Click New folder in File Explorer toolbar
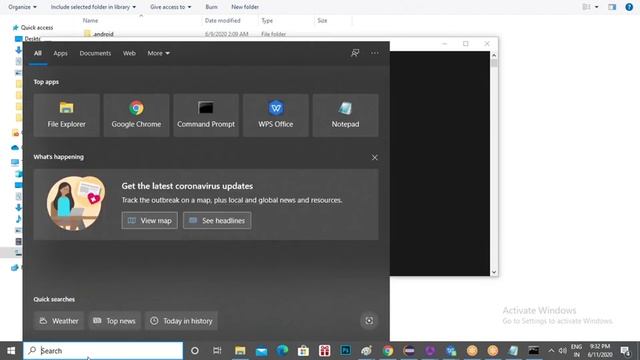The width and height of the screenshot is (640, 360). 245,7
